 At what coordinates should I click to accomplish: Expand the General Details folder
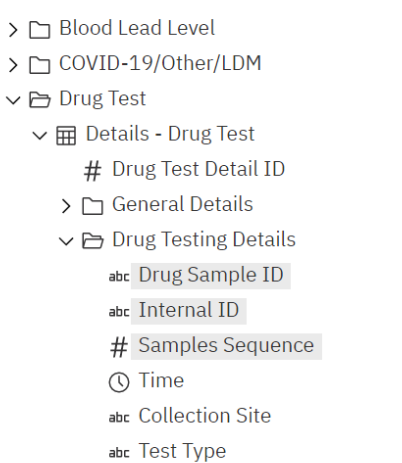[x=66, y=206]
